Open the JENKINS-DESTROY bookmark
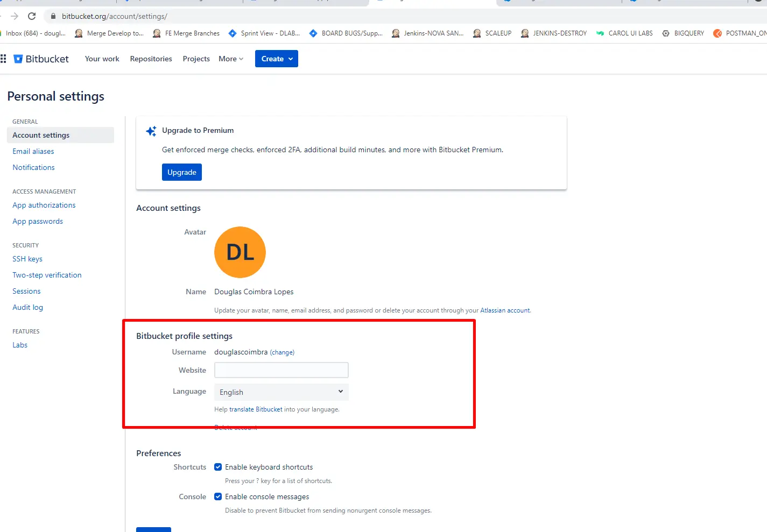 click(x=554, y=33)
